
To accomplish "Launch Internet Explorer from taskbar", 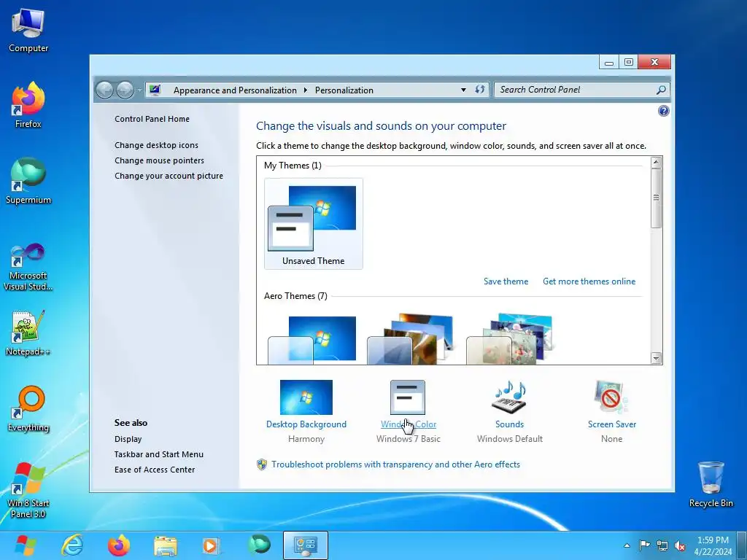I will coord(72,545).
